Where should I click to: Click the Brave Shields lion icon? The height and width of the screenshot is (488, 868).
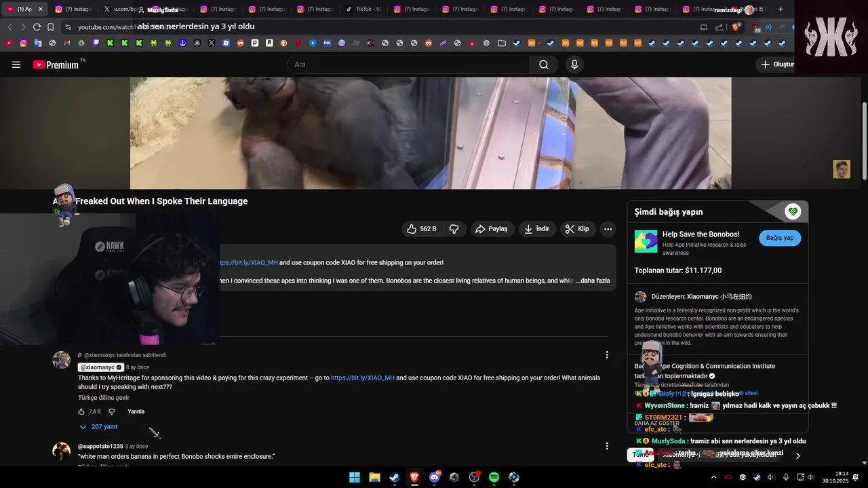[736, 27]
